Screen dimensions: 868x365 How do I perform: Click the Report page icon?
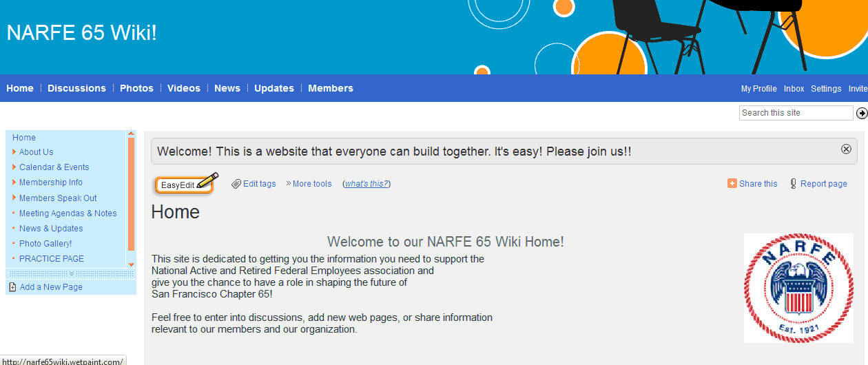point(794,184)
